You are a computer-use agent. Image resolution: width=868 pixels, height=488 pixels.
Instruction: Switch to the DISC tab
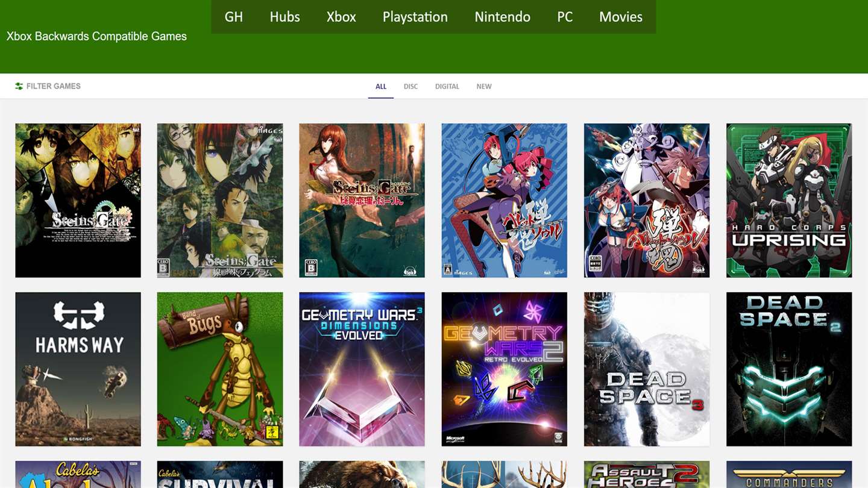click(410, 86)
